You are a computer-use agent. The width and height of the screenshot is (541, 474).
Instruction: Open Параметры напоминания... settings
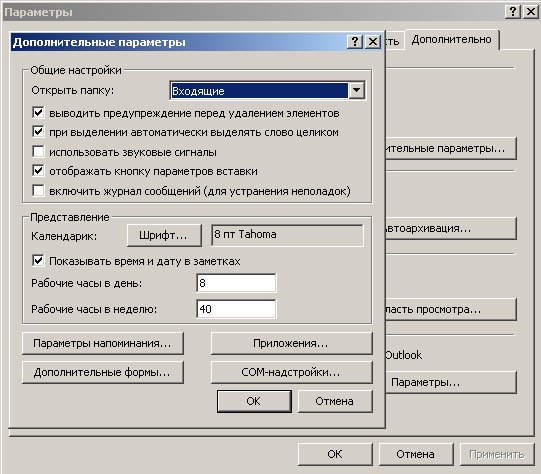[x=102, y=343]
